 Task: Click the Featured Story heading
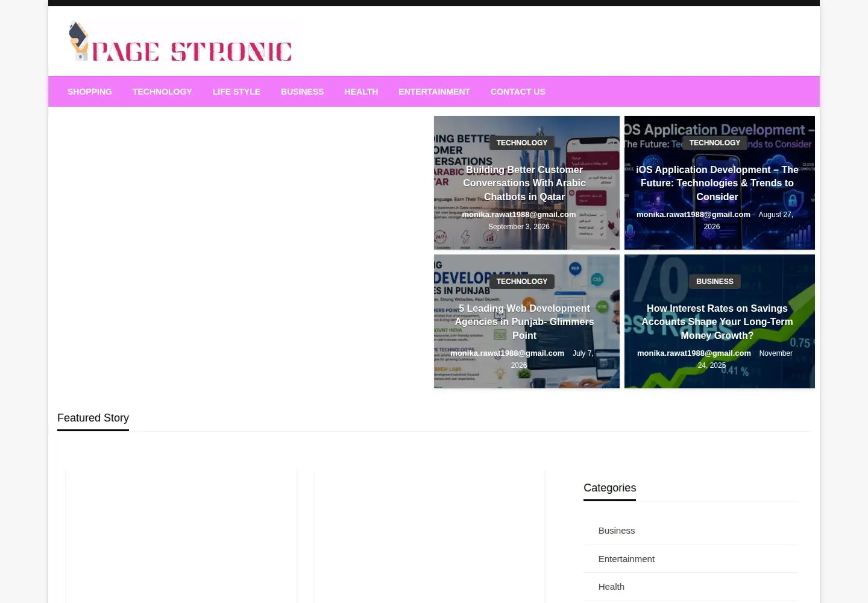pos(93,418)
